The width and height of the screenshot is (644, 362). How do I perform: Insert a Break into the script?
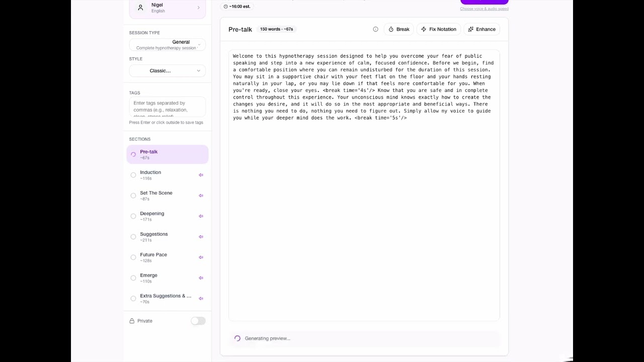[398, 29]
